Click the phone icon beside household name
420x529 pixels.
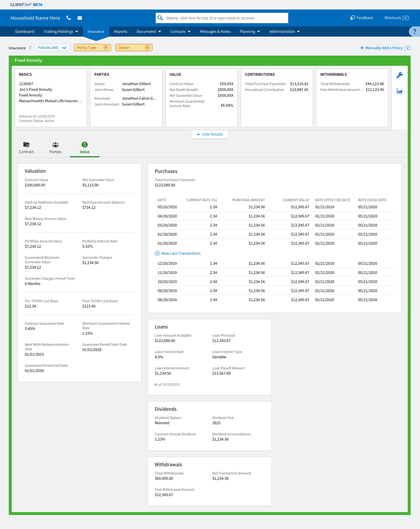[69, 18]
